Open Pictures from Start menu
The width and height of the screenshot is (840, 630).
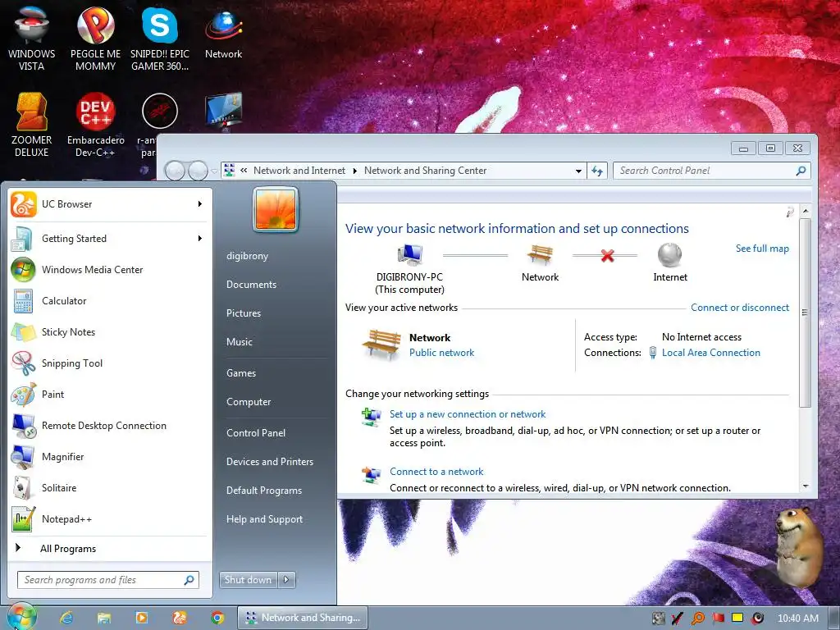pyautogui.click(x=243, y=313)
